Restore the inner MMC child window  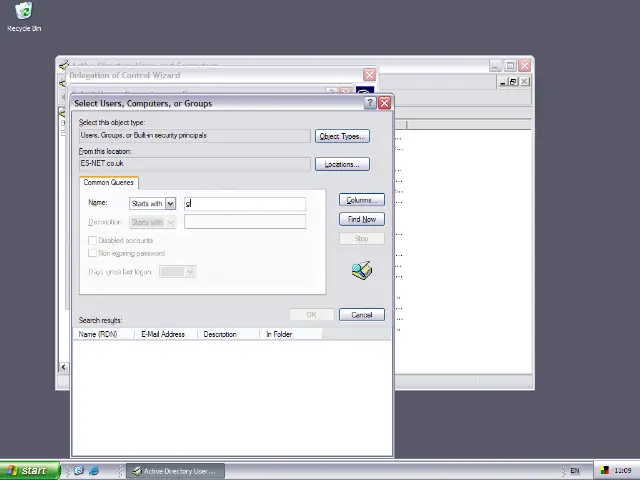coord(513,82)
